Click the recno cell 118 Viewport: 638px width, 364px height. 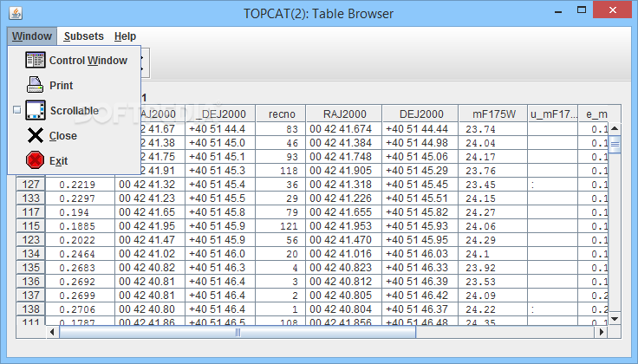(x=281, y=171)
